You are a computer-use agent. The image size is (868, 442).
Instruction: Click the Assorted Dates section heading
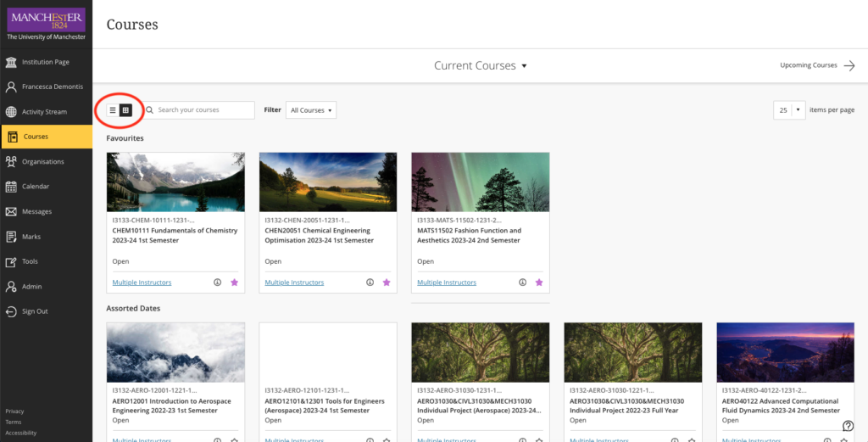click(133, 309)
